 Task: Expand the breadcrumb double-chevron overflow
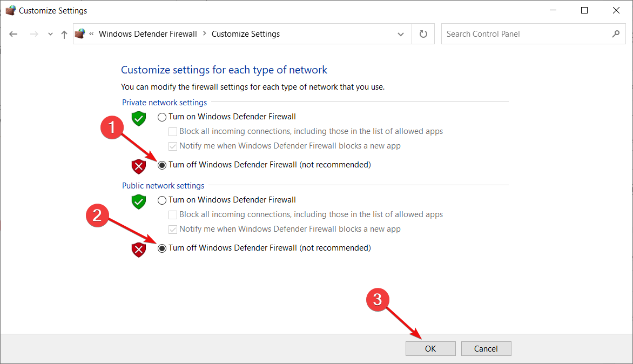(92, 34)
